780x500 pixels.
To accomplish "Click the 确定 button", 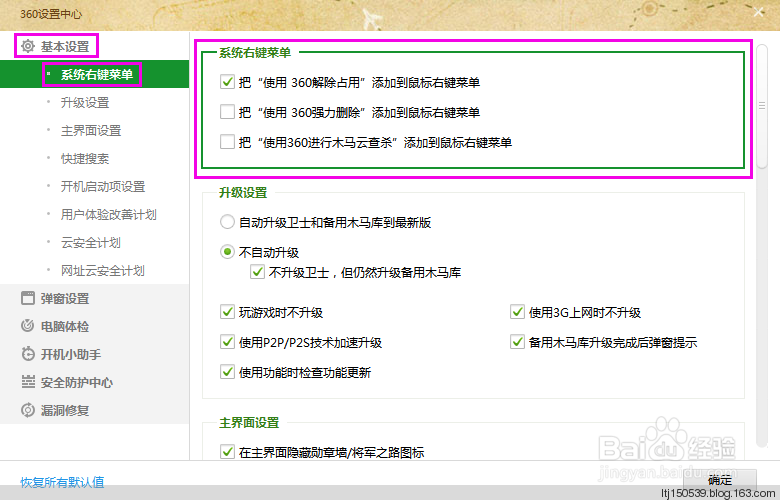I will (x=720, y=480).
